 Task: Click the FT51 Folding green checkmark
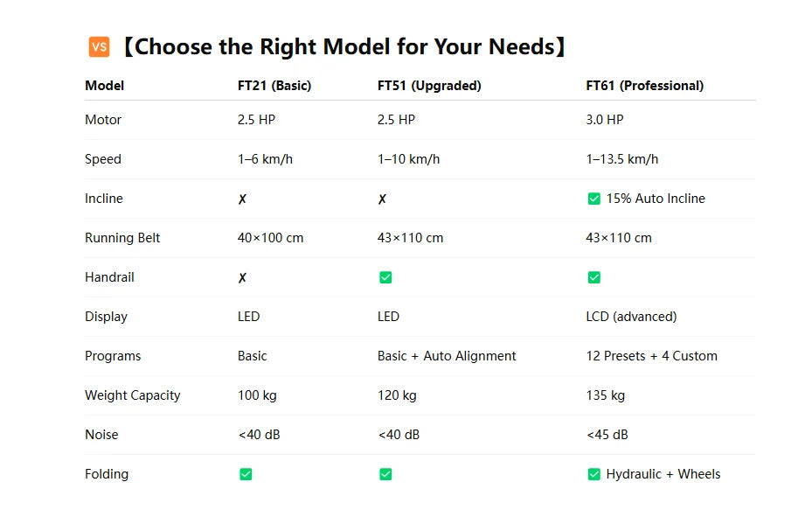point(385,474)
